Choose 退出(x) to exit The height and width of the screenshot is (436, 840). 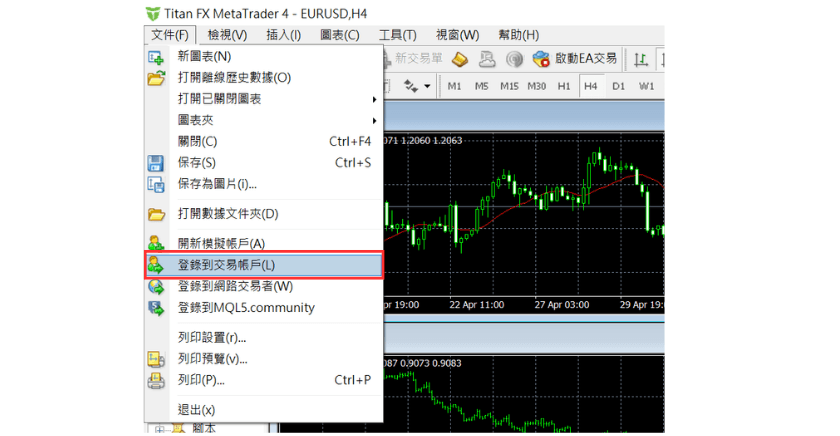pyautogui.click(x=264, y=410)
